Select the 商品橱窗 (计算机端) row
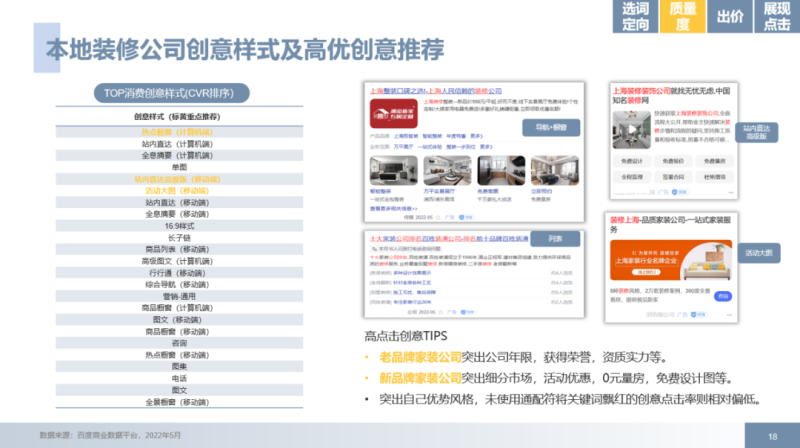 click(179, 308)
